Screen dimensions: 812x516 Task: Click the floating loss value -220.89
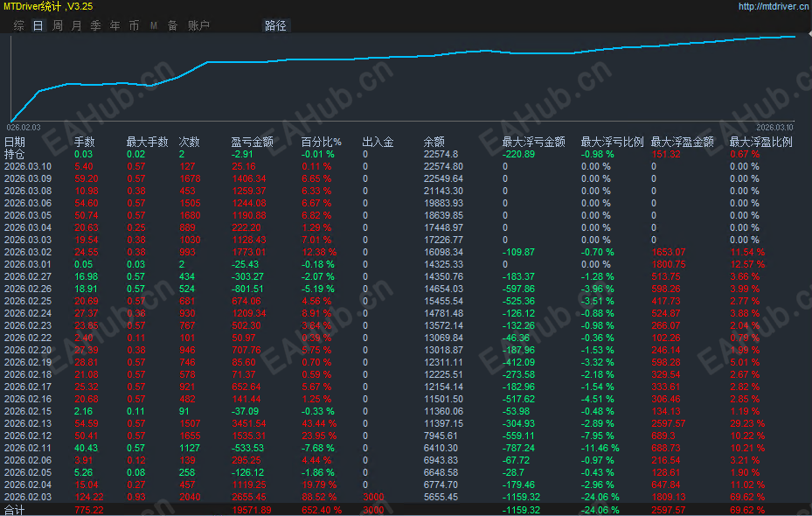pyautogui.click(x=518, y=155)
